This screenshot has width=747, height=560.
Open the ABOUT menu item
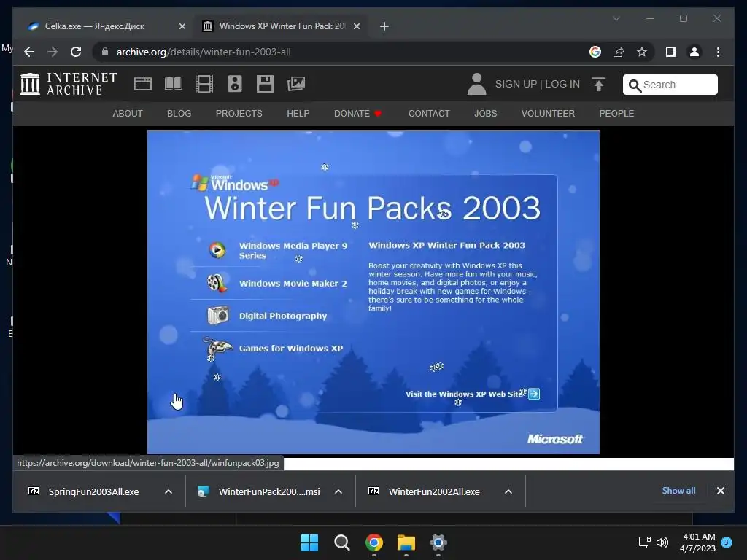coord(128,113)
